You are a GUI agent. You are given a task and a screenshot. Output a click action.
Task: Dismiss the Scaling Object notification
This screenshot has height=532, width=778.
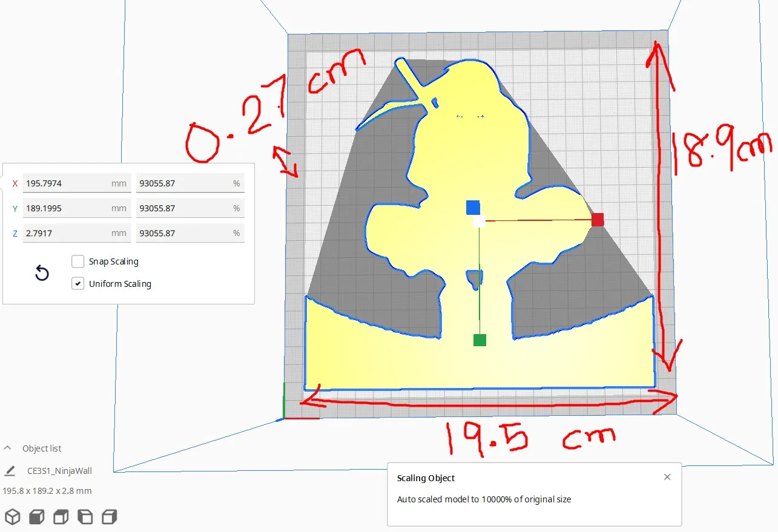[667, 477]
